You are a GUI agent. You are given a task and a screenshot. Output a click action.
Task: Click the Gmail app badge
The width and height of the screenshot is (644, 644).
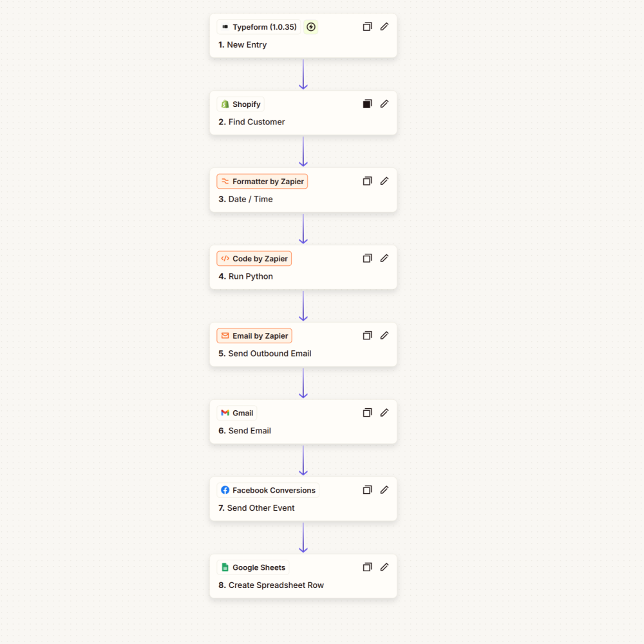[237, 413]
